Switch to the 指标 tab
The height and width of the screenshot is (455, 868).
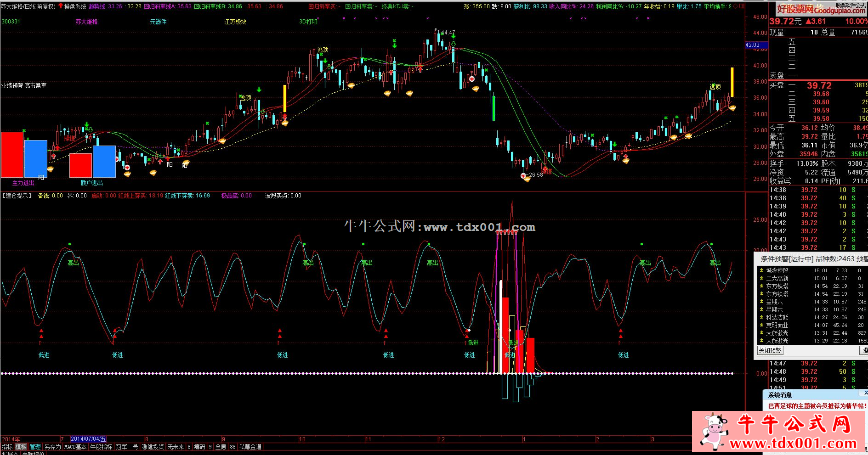[x=7, y=447]
